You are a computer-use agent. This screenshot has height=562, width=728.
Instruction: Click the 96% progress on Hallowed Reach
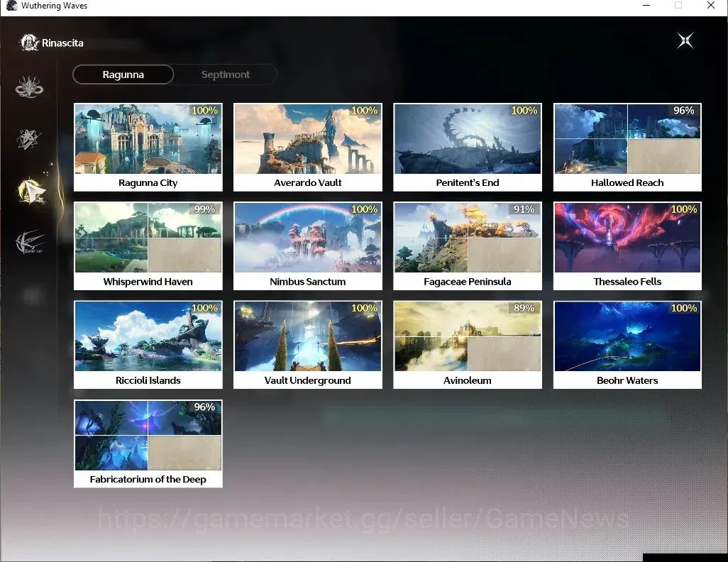(683, 111)
